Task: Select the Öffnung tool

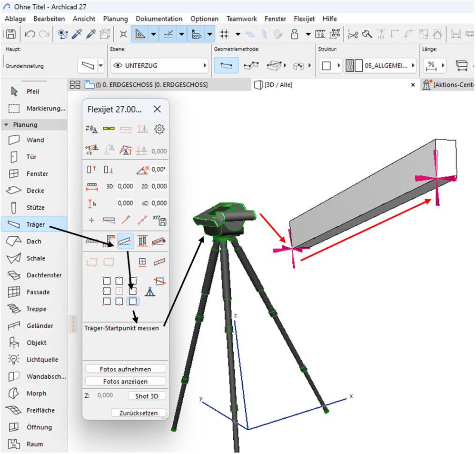Action: 34,427
